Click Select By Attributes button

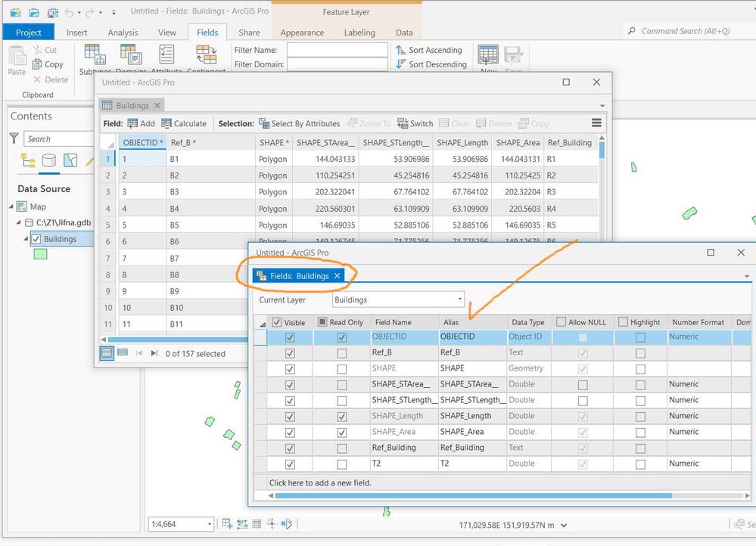[300, 123]
